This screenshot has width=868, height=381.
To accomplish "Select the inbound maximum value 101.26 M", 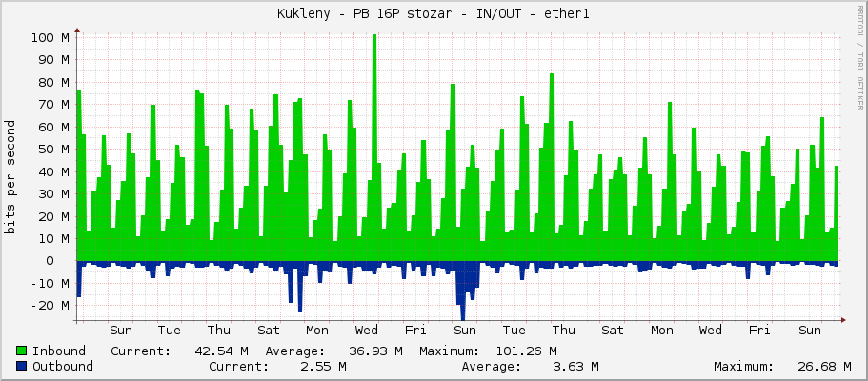I will coord(526,351).
